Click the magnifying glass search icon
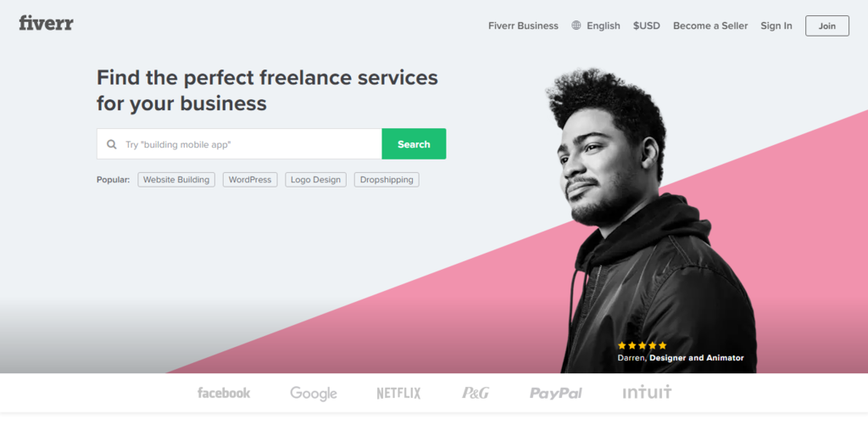 [112, 144]
